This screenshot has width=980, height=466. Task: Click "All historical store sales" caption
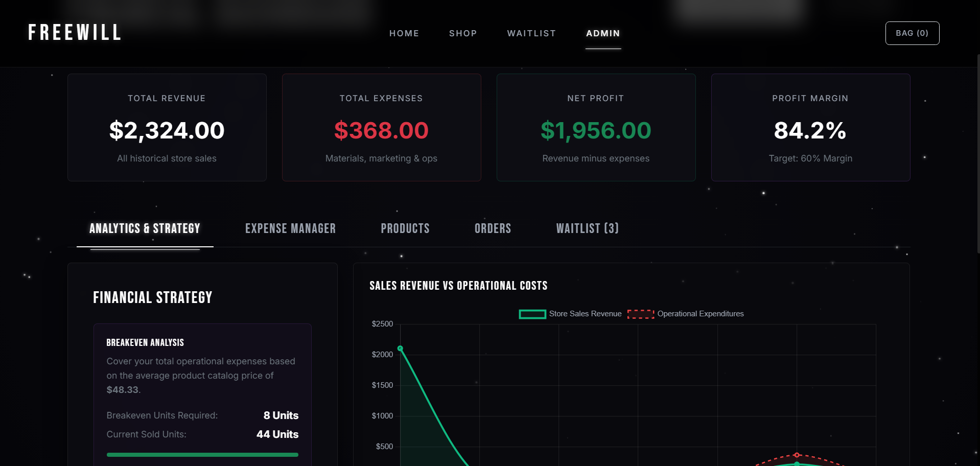coord(167,158)
